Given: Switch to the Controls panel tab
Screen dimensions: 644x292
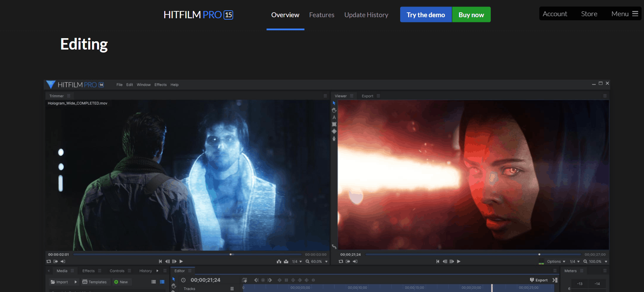Looking at the screenshot, I should click(x=117, y=271).
